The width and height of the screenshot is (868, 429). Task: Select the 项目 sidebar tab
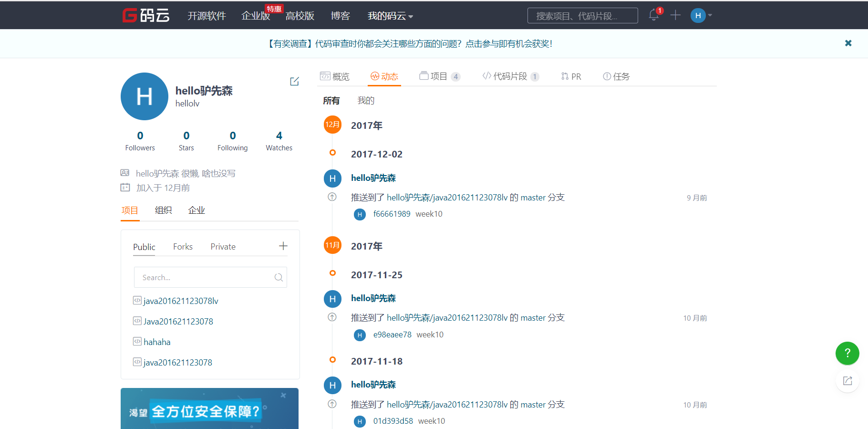[x=130, y=210]
